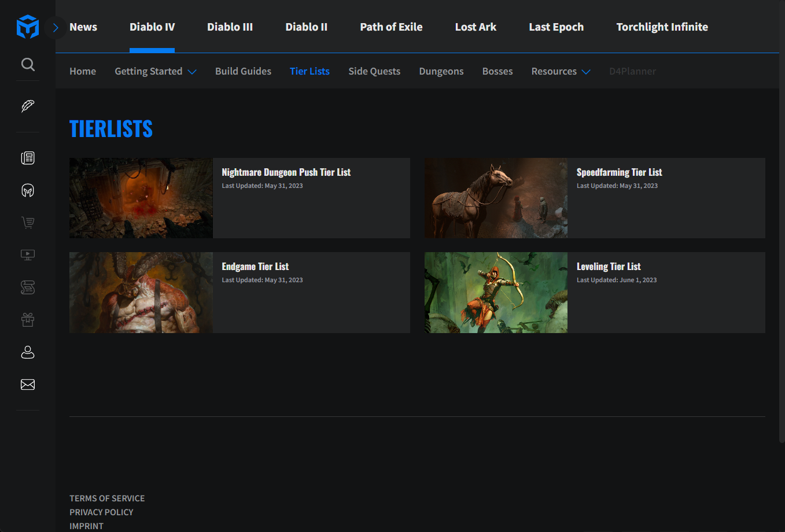Expand the Resources dropdown
The height and width of the screenshot is (532, 785).
tap(561, 71)
